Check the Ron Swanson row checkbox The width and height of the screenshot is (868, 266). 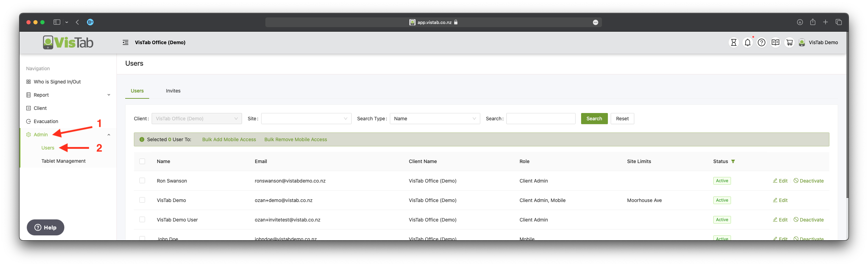(142, 180)
